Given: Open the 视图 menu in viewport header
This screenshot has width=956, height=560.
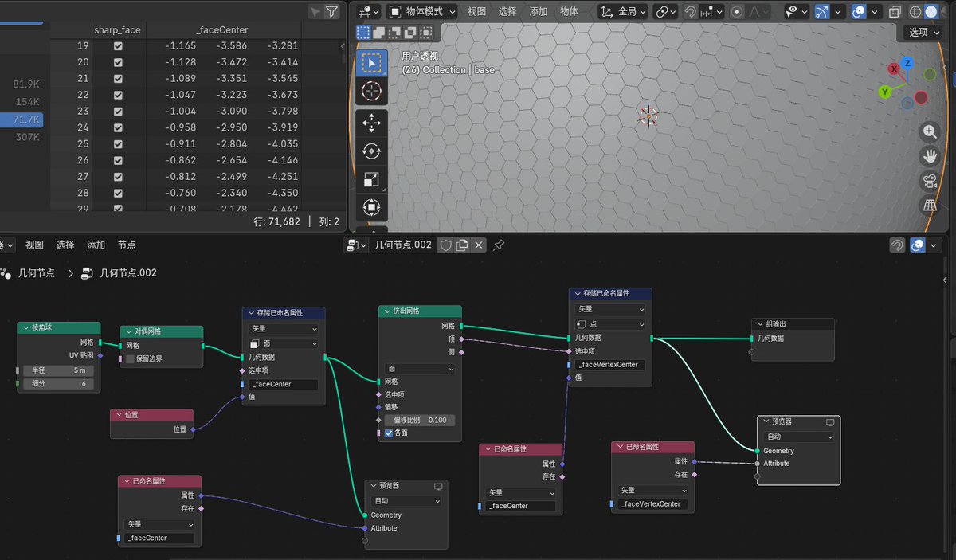Looking at the screenshot, I should pyautogui.click(x=476, y=11).
